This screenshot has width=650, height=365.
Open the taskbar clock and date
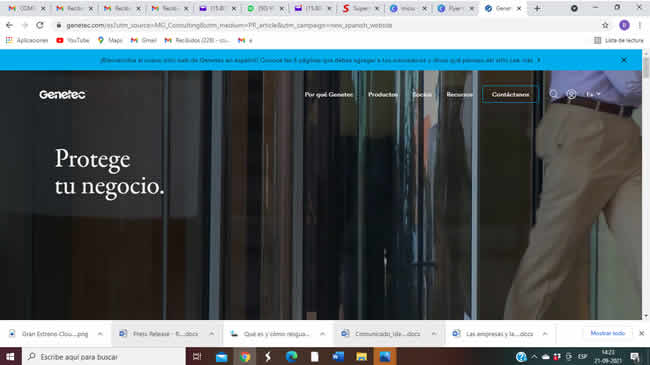click(x=608, y=357)
